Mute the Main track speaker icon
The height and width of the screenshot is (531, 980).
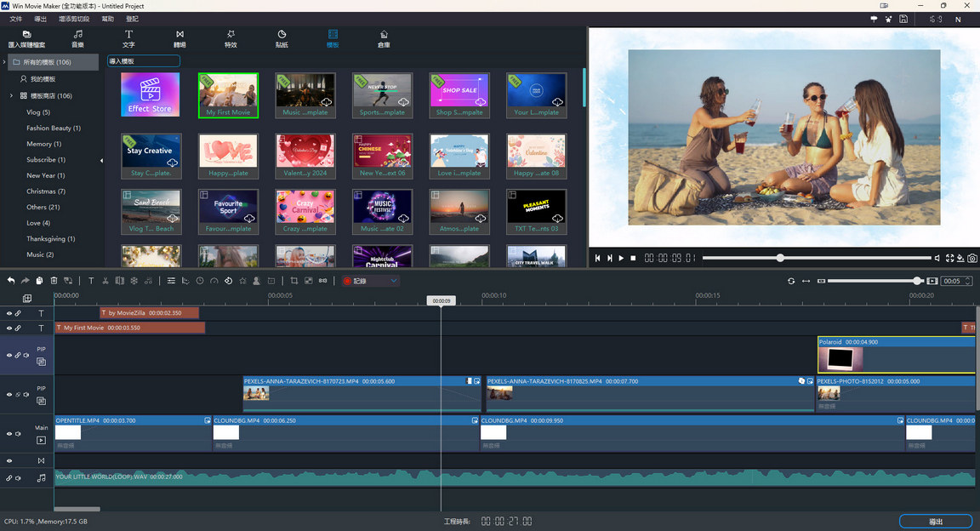click(x=18, y=434)
